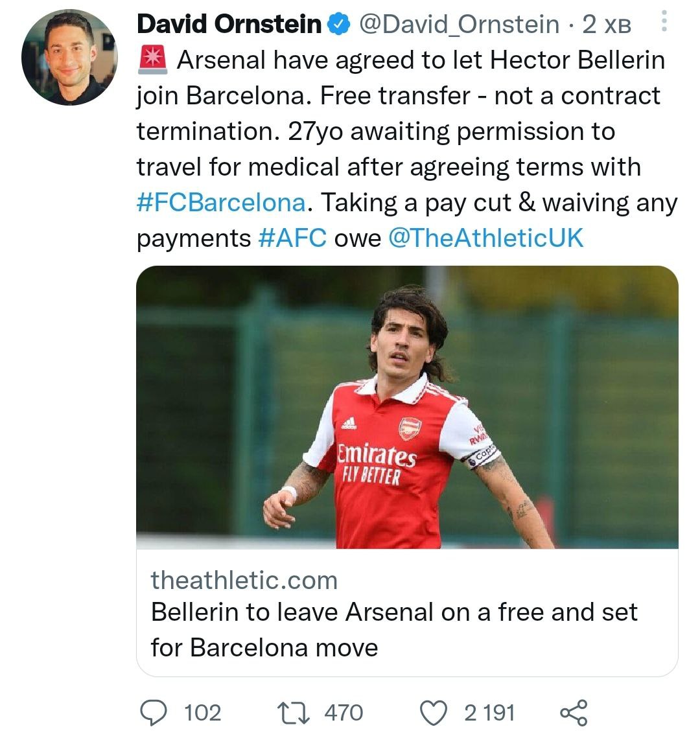Screen dimensions: 700x740
Task: Click the theathletic.com domain text
Action: point(244,580)
